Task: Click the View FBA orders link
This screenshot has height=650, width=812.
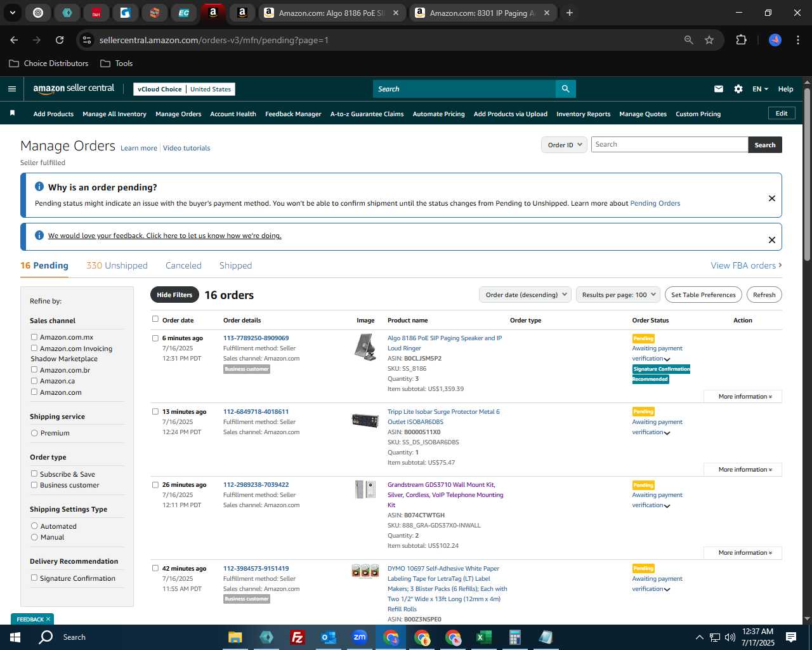Action: [x=746, y=265]
